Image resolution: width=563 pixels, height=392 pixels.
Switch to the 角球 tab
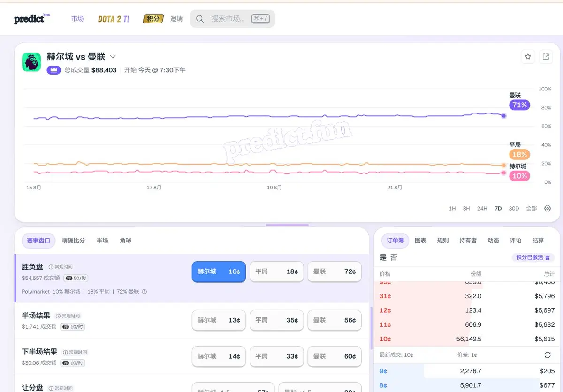[x=126, y=241]
